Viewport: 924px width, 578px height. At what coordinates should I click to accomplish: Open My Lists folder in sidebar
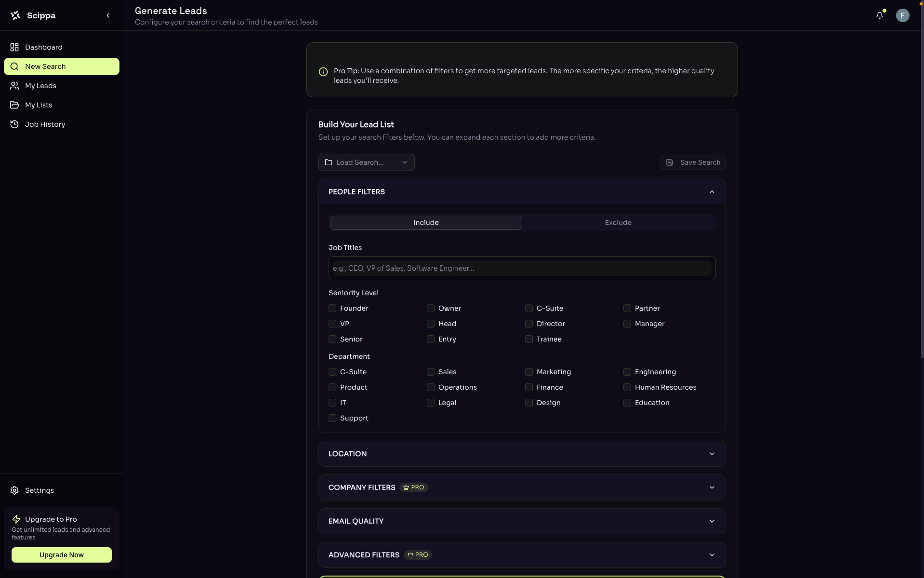tap(39, 105)
